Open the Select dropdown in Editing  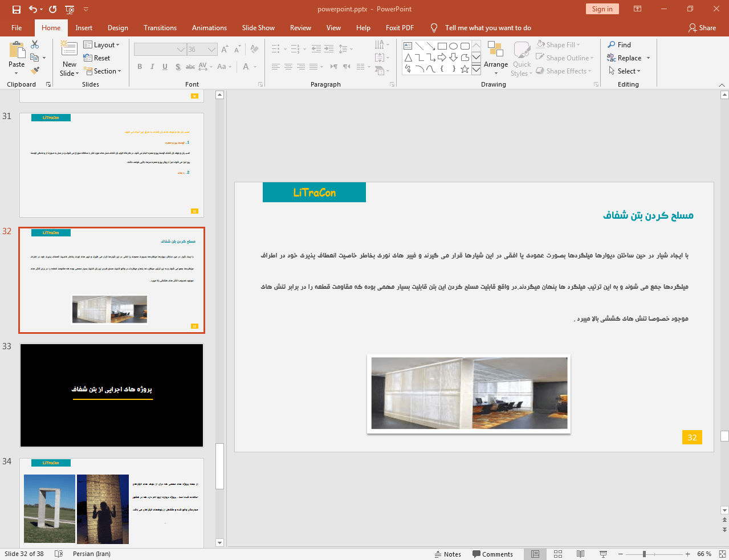click(x=625, y=71)
